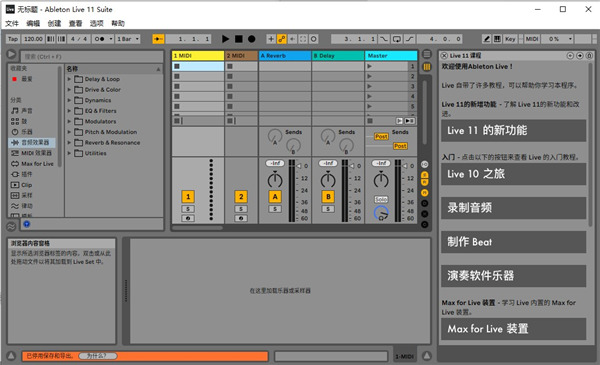
Task: Open the 录制音频 lesson
Action: coord(514,208)
